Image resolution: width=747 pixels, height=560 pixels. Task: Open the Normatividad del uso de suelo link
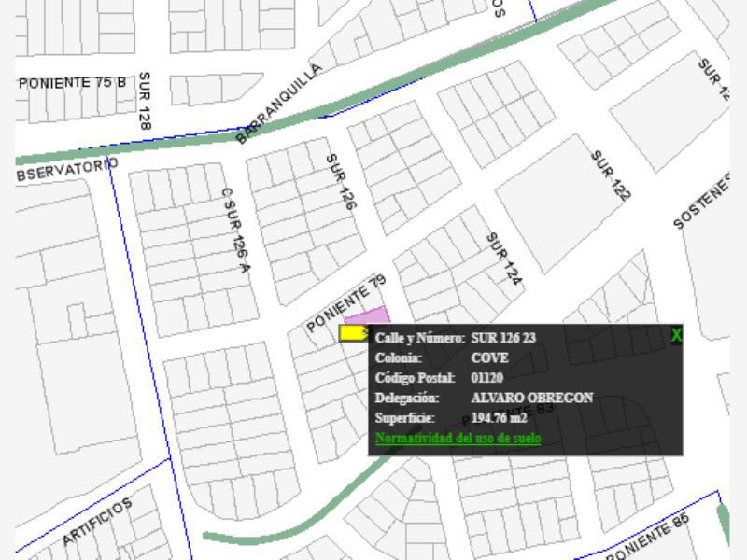(458, 438)
